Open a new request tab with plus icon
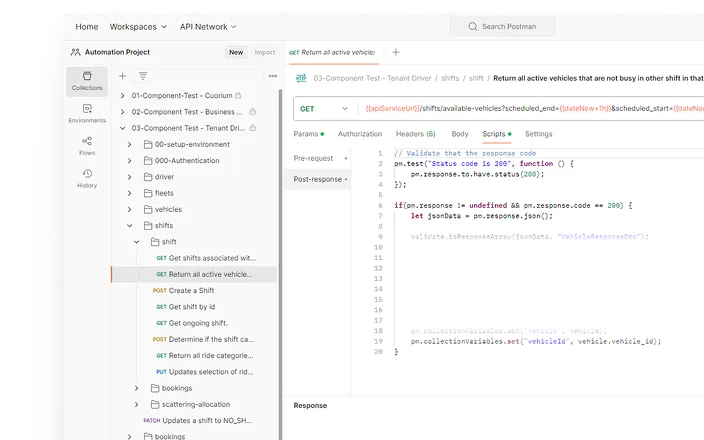 [396, 53]
